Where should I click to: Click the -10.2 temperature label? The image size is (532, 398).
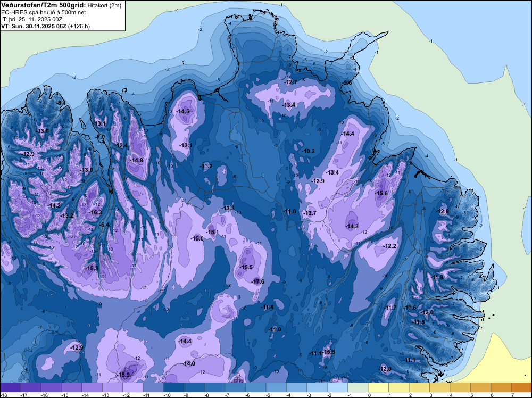click(309, 151)
